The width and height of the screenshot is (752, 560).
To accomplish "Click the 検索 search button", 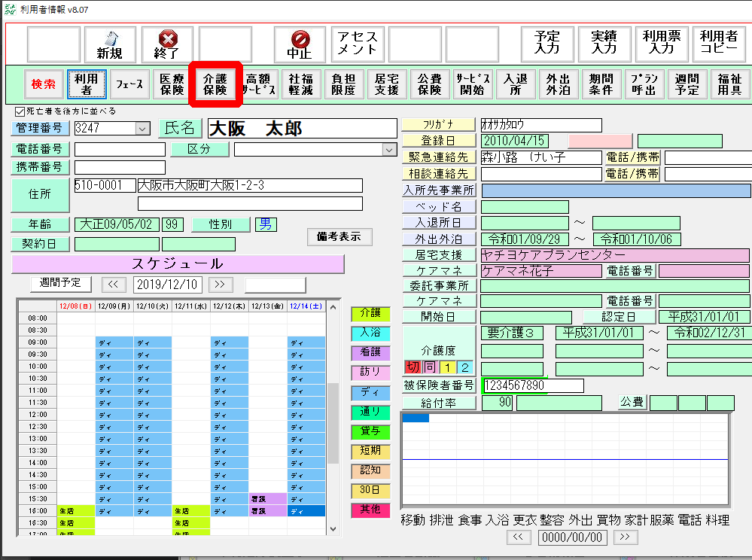I will [44, 84].
